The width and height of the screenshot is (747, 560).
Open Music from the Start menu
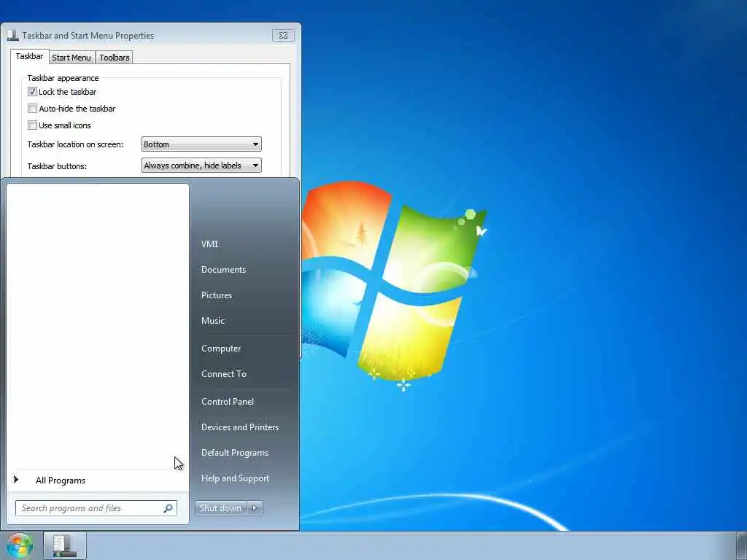[212, 321]
